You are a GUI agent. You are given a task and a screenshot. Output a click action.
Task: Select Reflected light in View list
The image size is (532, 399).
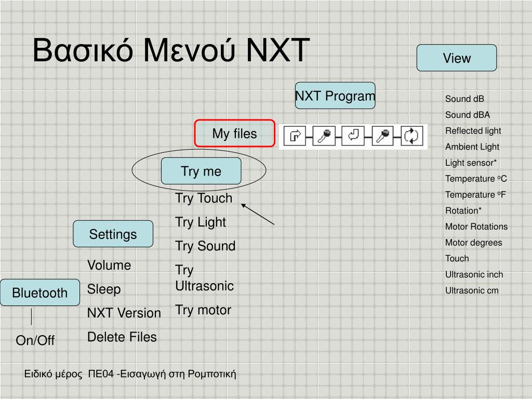473,131
